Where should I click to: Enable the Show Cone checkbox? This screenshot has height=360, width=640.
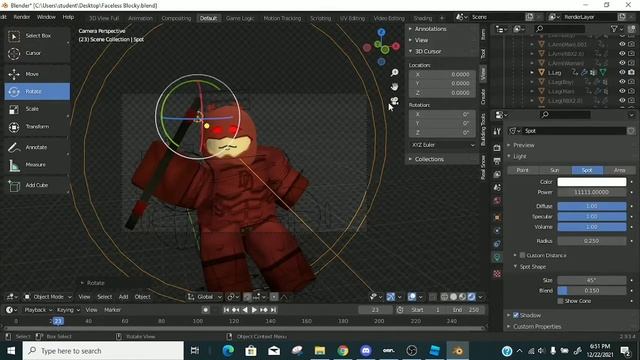click(x=560, y=301)
